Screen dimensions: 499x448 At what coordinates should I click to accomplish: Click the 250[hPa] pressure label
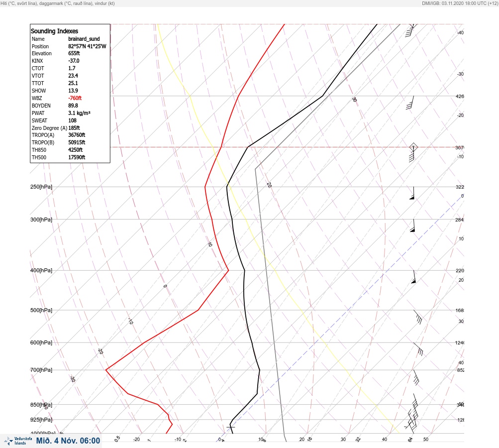click(x=41, y=187)
